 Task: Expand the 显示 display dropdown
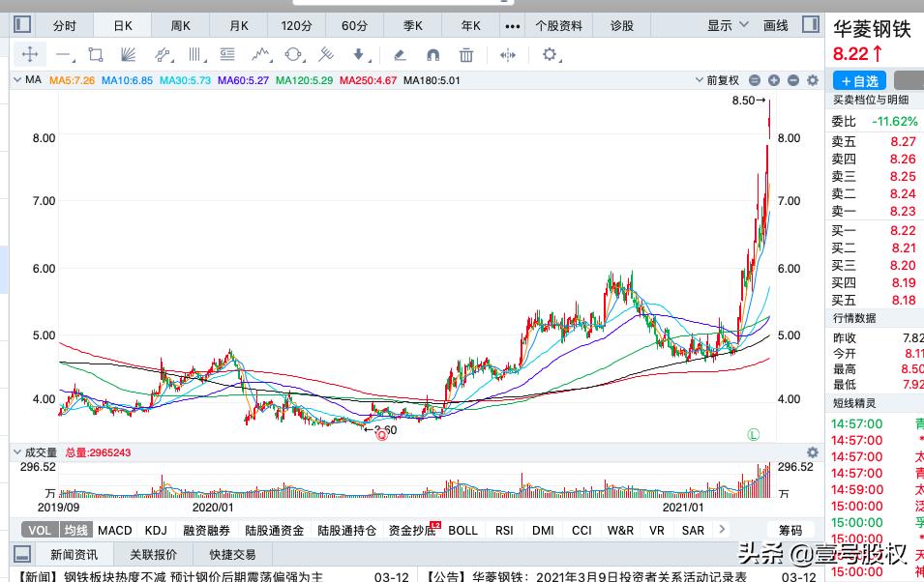(726, 25)
